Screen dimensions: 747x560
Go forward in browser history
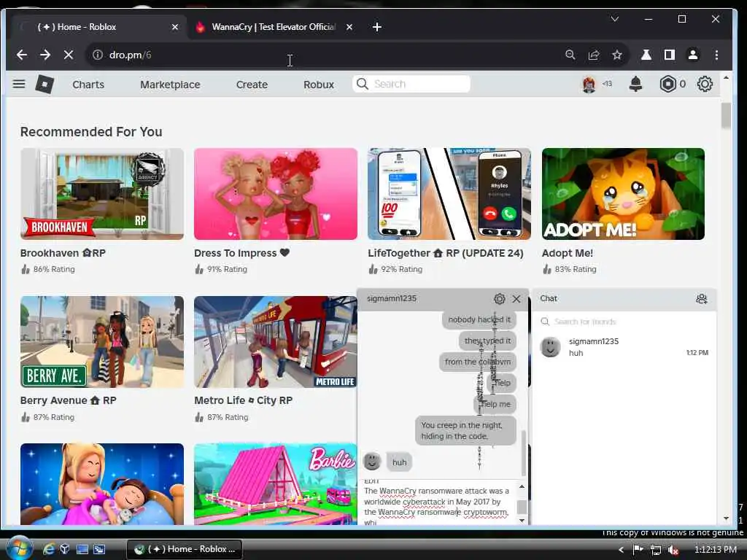tap(45, 55)
